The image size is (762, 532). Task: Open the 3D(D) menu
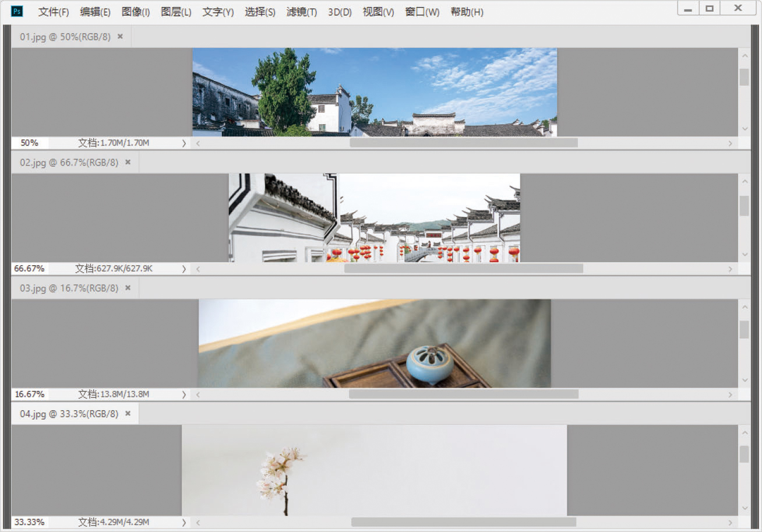click(x=340, y=12)
